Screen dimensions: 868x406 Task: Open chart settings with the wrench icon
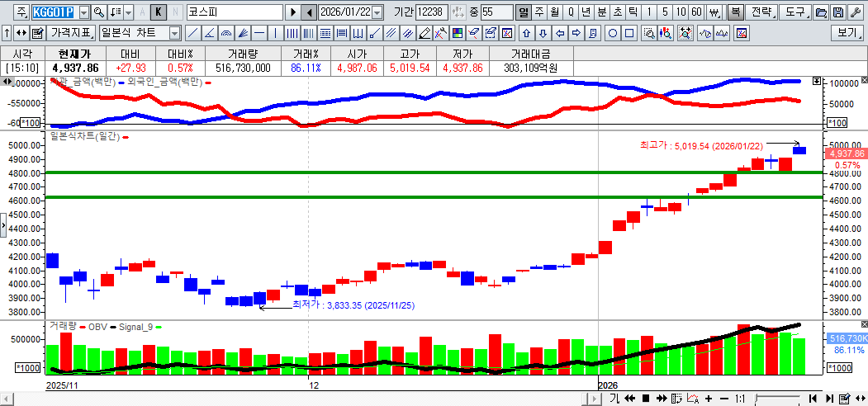[x=855, y=12]
